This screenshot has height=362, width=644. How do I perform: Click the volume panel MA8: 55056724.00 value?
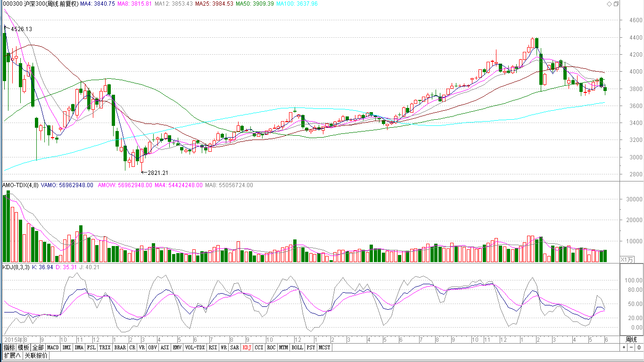click(x=229, y=185)
